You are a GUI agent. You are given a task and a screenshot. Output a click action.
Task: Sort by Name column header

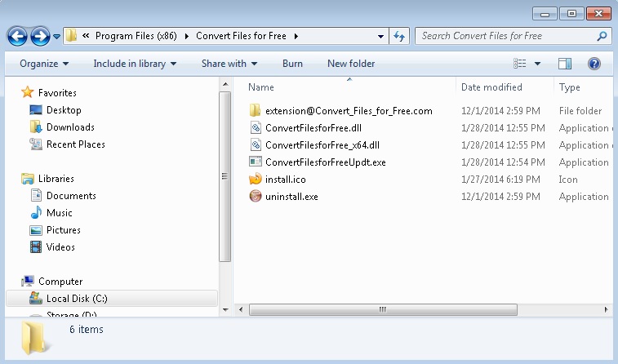point(261,87)
